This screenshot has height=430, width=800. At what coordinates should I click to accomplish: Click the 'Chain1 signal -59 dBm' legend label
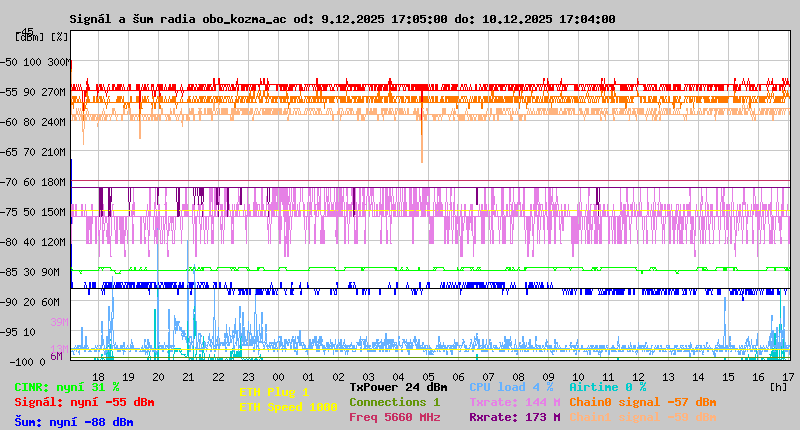point(643,417)
